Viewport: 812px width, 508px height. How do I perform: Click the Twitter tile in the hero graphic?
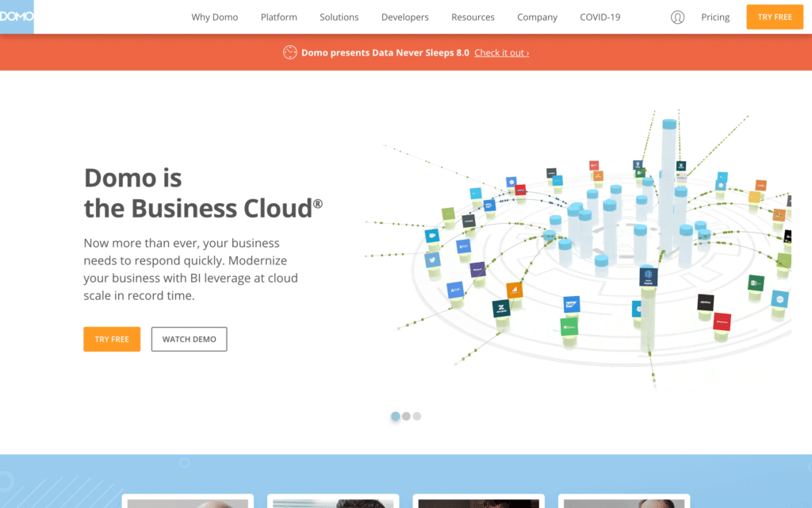tap(432, 260)
